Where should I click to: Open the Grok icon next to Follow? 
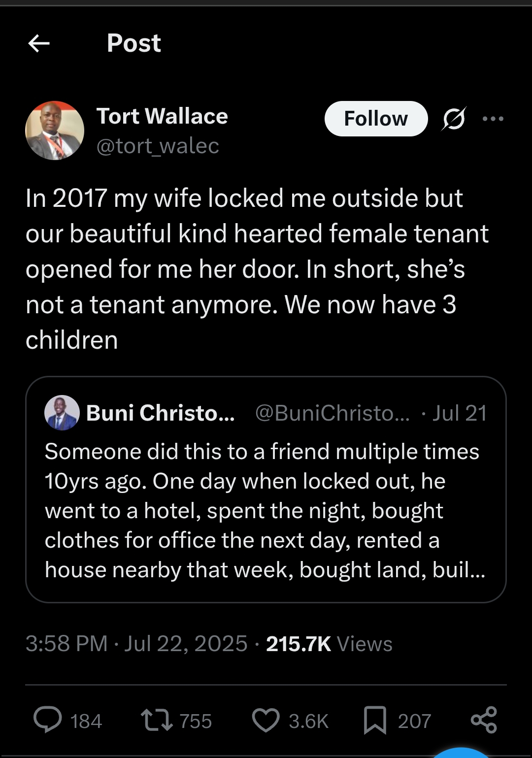tap(454, 119)
